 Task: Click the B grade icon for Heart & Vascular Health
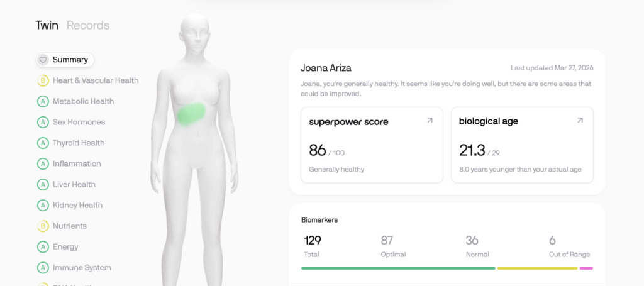pos(43,81)
